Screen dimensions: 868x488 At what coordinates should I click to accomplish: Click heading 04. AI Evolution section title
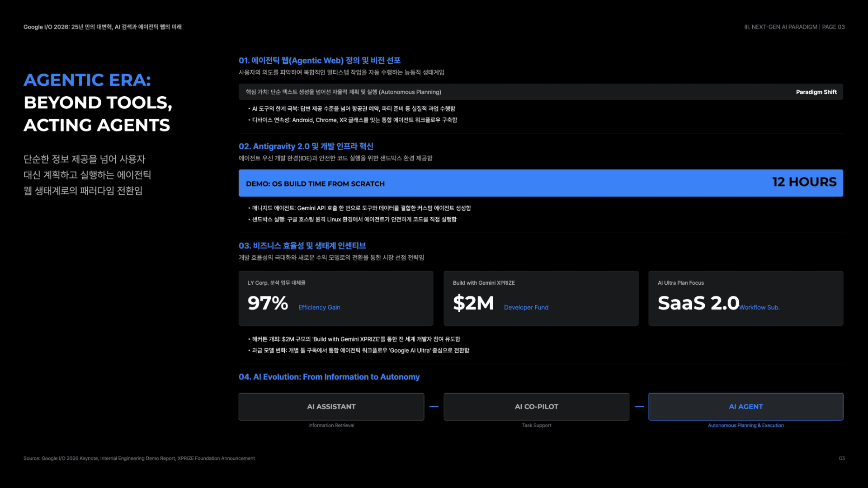(x=329, y=377)
